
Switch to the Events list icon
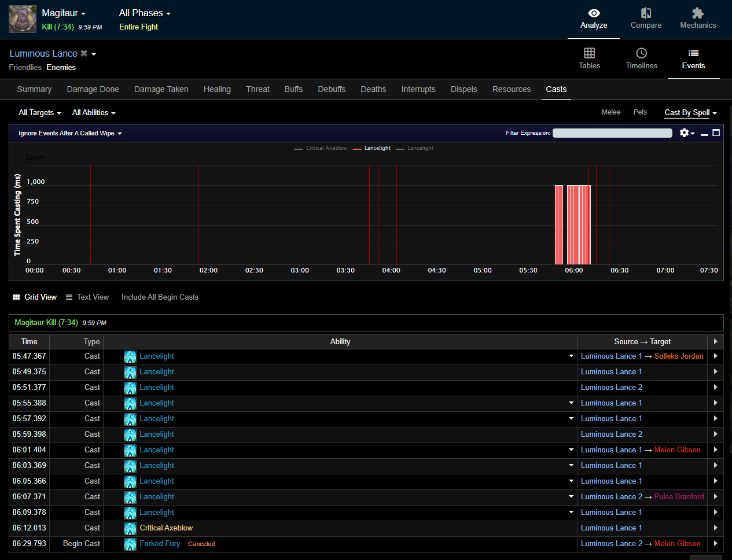[x=693, y=53]
